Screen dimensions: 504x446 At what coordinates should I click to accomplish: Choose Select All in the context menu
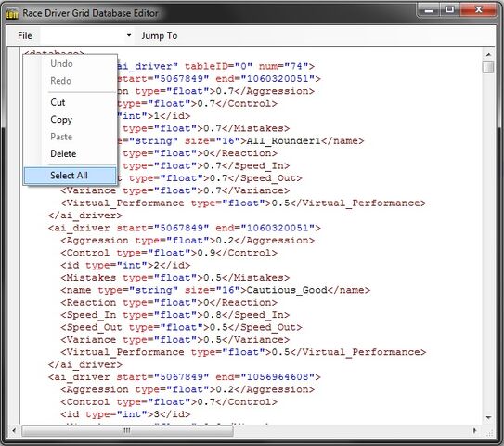pos(70,176)
